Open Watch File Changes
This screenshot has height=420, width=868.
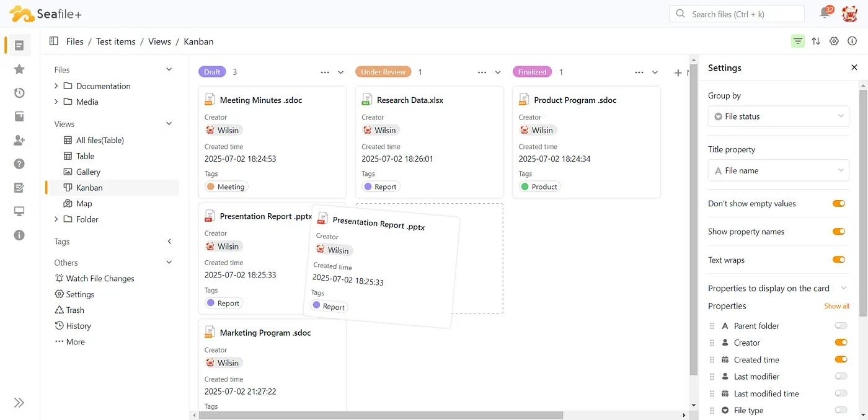click(100, 279)
